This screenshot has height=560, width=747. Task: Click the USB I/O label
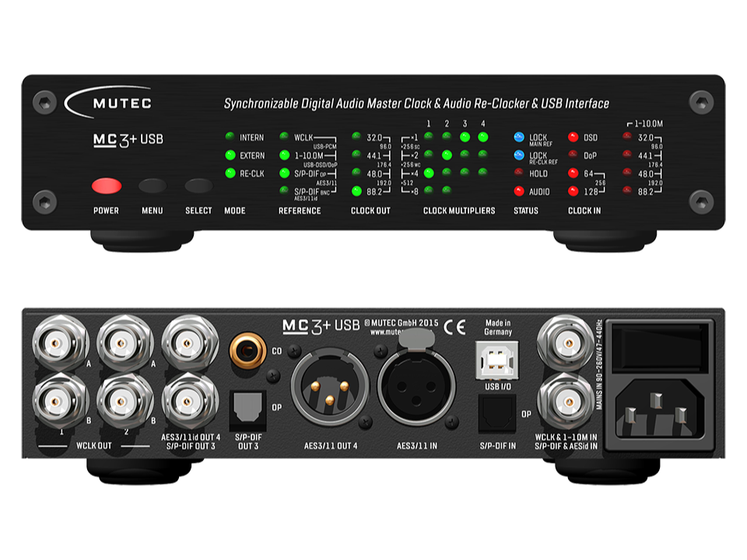click(498, 387)
